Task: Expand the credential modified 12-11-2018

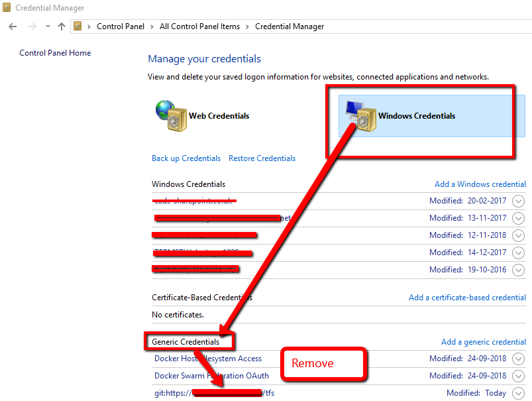Action: [x=518, y=235]
